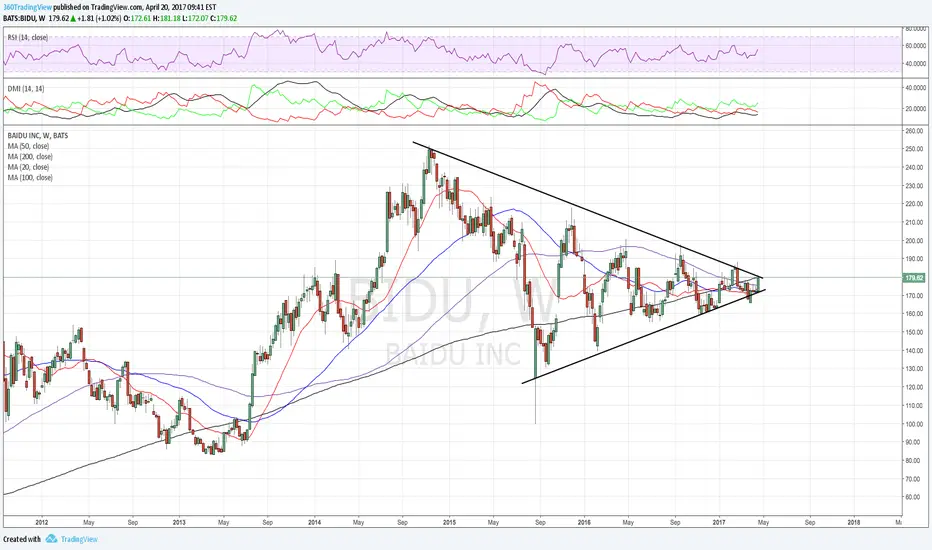This screenshot has height=550, width=932.
Task: Click the 2015 label on time axis
Action: coord(449,523)
